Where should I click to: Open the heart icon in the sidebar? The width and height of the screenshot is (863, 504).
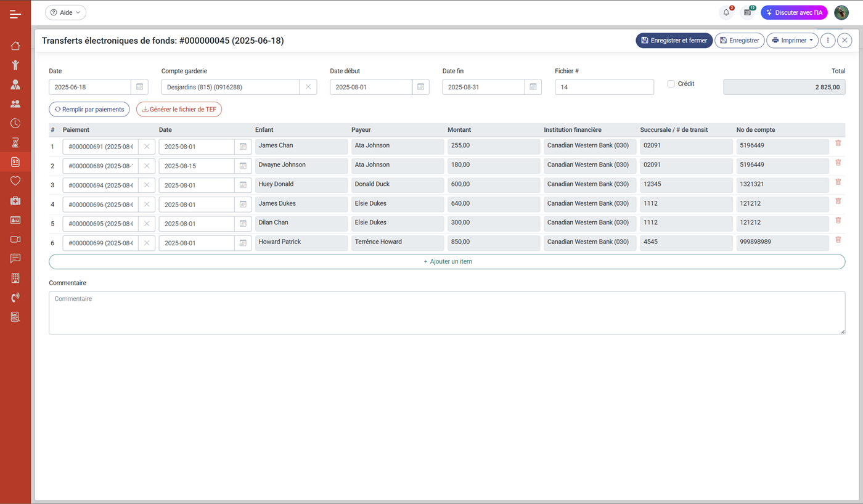tap(15, 181)
